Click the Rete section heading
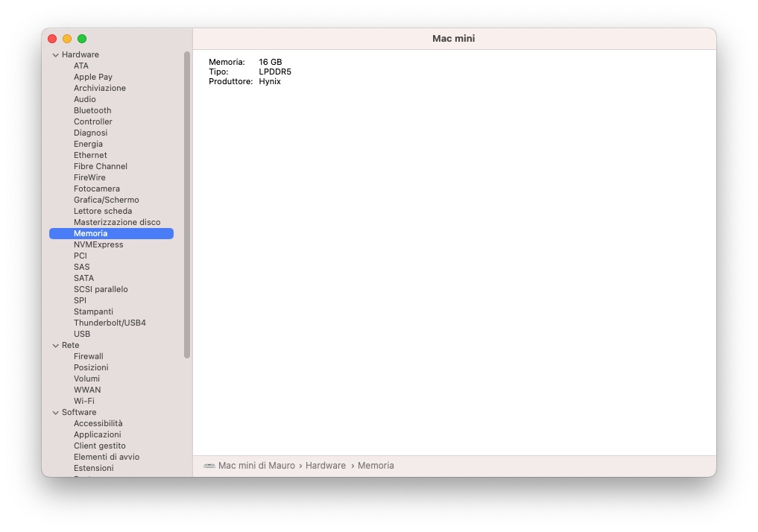Screen dimensions: 758x532 [70, 345]
